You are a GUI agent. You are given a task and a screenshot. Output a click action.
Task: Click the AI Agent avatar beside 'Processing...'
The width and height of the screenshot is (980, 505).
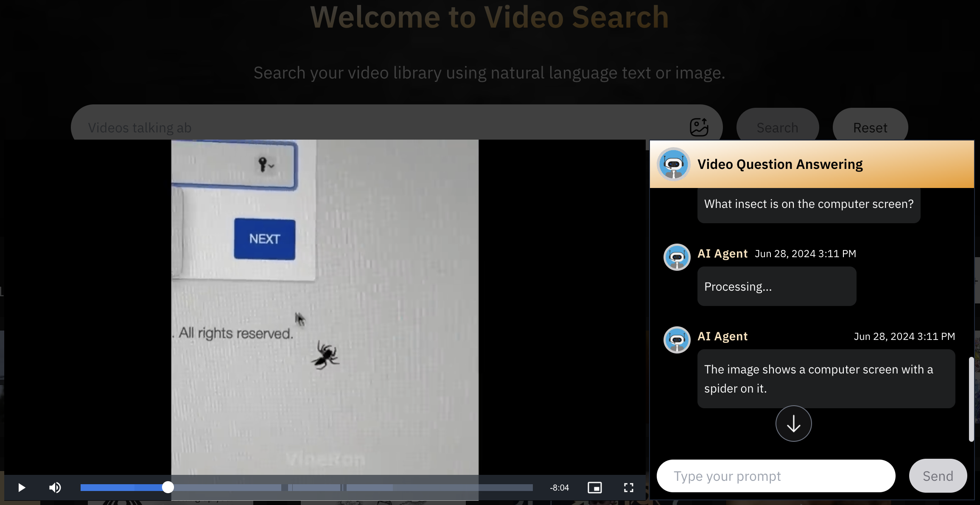677,257
